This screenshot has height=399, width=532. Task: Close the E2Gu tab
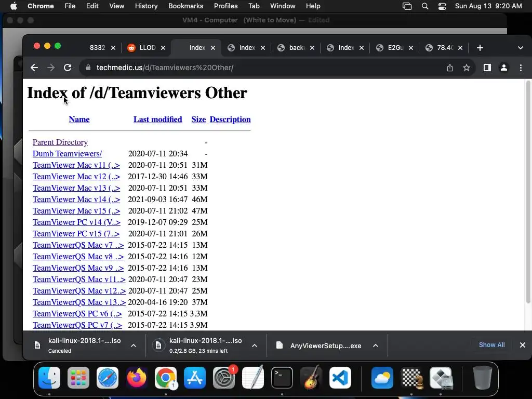point(411,48)
